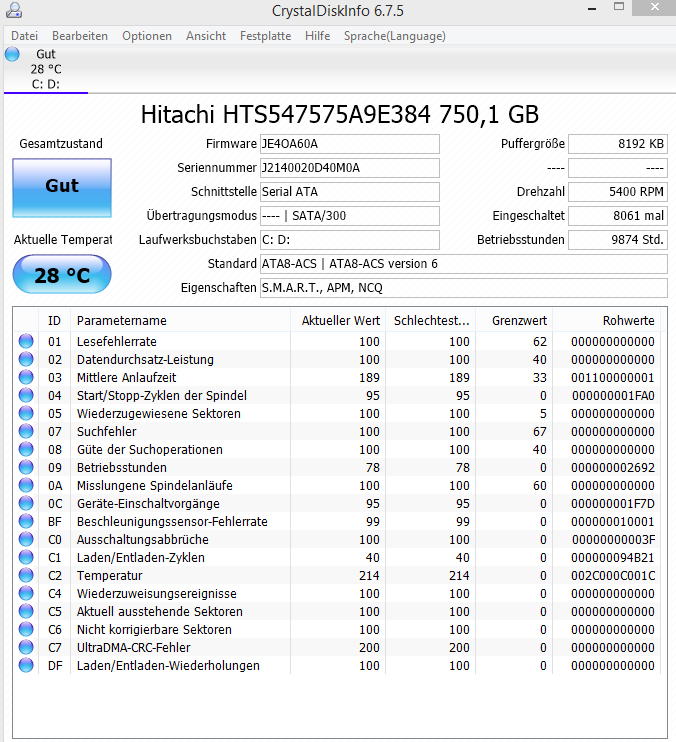Viewport: 676px width, 742px height.
Task: Open the Festplatte menu
Action: pos(265,36)
